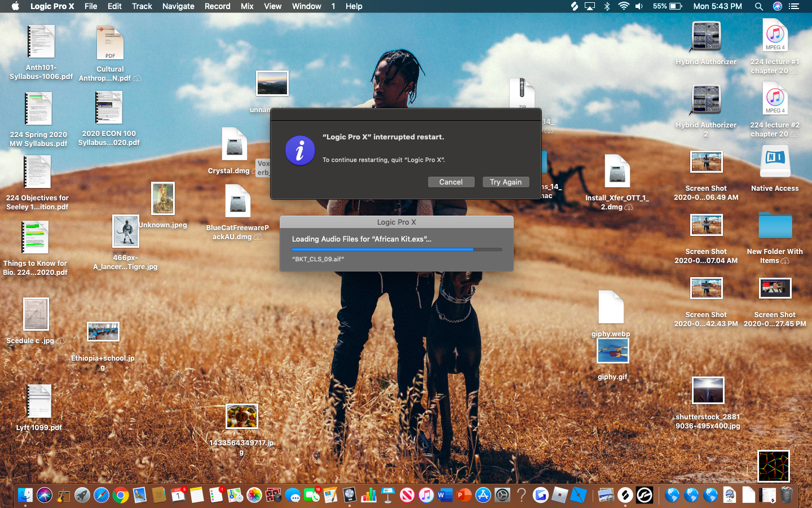The image size is (812, 508).
Task: Open the Navigate menu
Action: coord(178,6)
